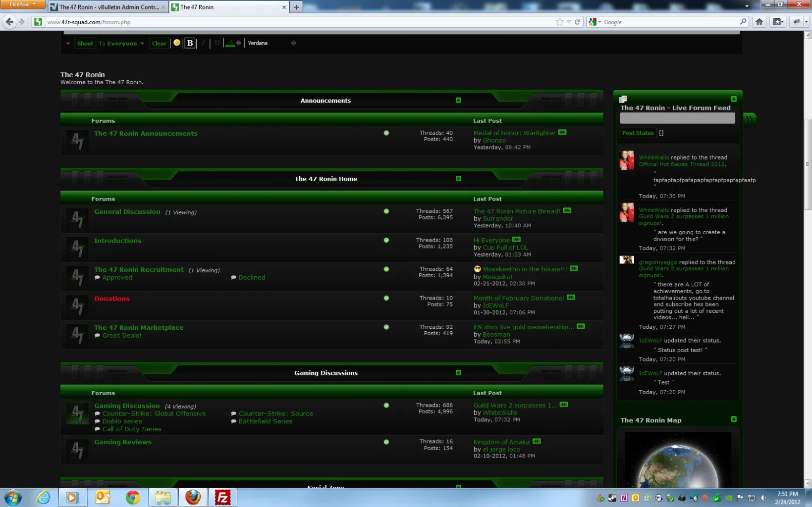Viewport: 812px width, 507px height.
Task: Go to last post icon for Guild Wars 2 surpasses
Action: (564, 405)
